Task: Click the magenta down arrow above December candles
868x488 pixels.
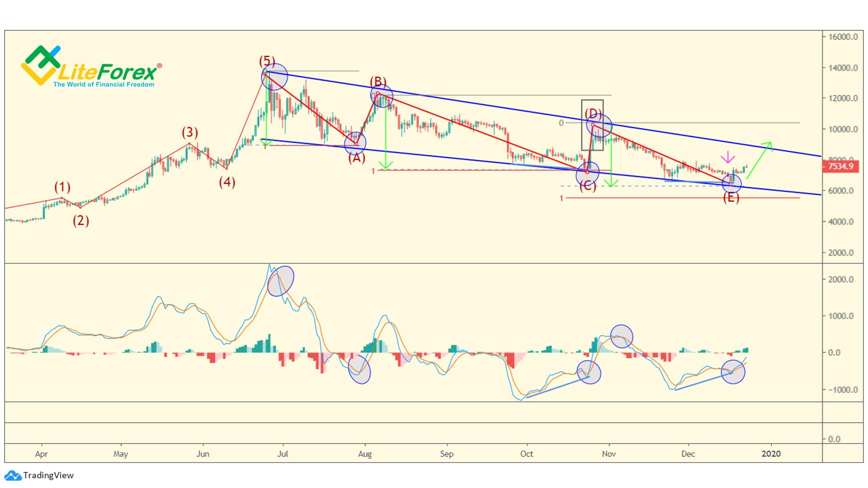Action: tap(728, 157)
